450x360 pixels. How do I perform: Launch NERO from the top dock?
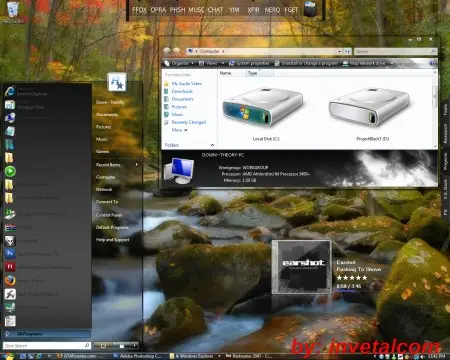click(x=272, y=10)
